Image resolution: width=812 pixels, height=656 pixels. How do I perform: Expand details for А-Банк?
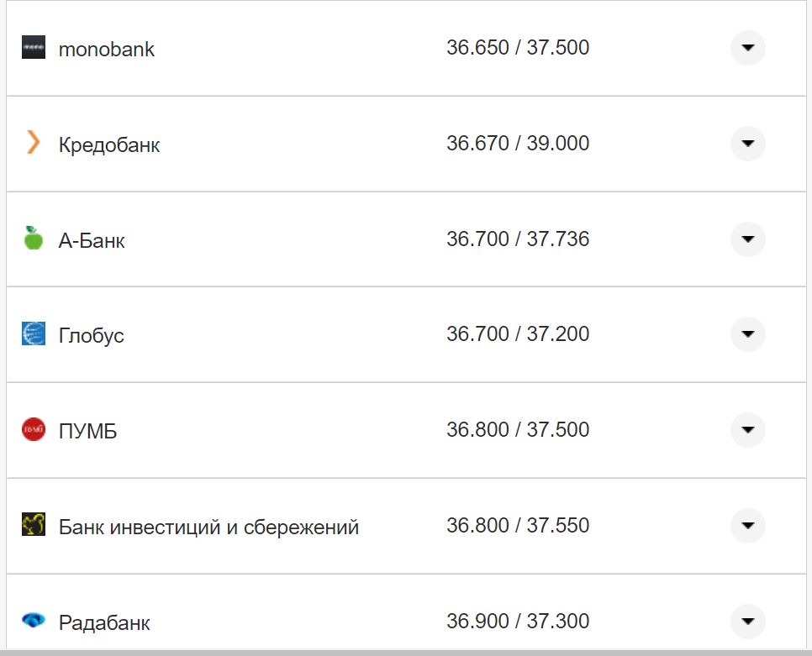[747, 239]
